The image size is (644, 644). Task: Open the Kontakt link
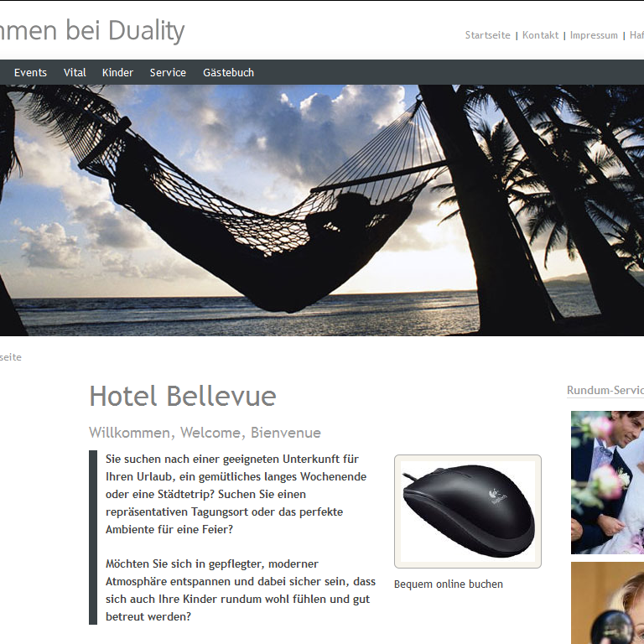[540, 35]
